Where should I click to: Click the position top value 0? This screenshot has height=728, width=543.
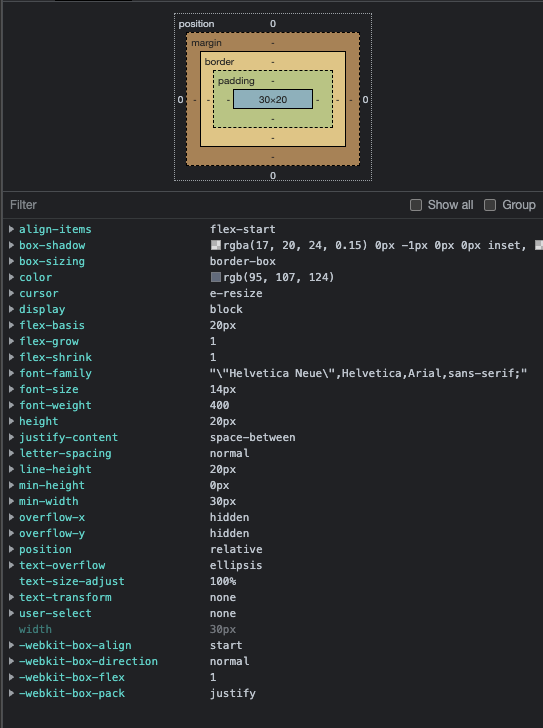point(273,24)
